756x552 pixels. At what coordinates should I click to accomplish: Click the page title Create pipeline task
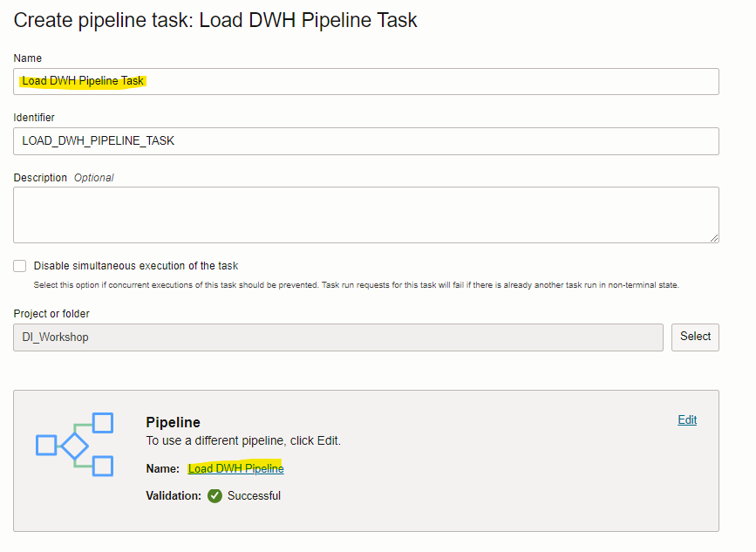click(x=215, y=20)
